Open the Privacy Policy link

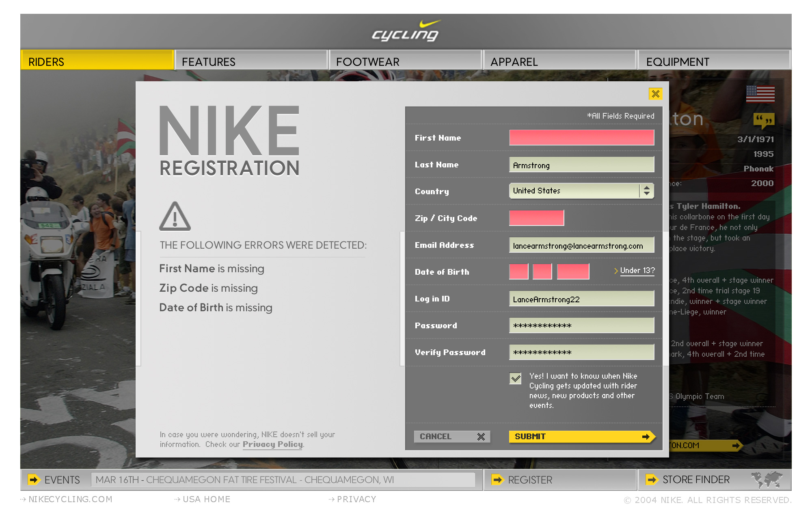pos(273,444)
